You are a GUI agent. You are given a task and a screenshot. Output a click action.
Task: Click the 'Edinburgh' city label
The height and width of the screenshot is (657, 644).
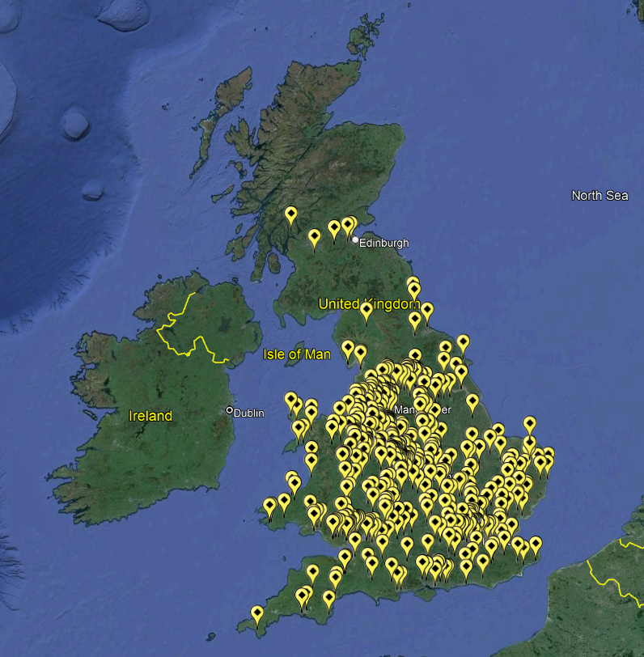383,243
